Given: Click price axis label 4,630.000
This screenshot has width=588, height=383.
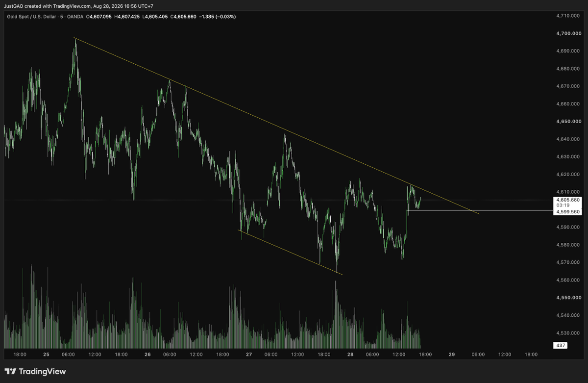Looking at the screenshot, I should [x=568, y=156].
